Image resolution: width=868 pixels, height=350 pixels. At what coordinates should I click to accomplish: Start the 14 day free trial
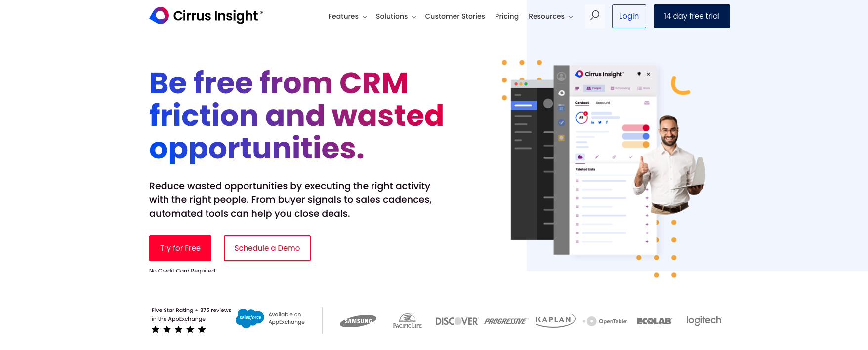click(x=691, y=16)
